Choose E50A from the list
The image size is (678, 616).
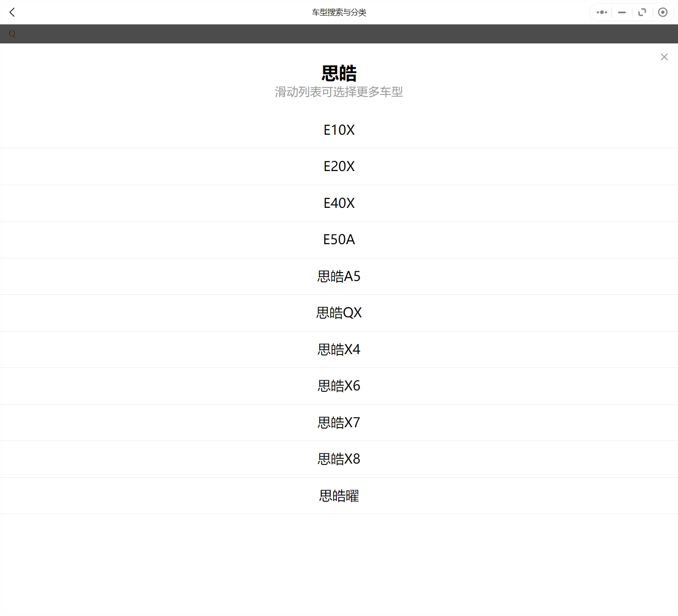[339, 240]
